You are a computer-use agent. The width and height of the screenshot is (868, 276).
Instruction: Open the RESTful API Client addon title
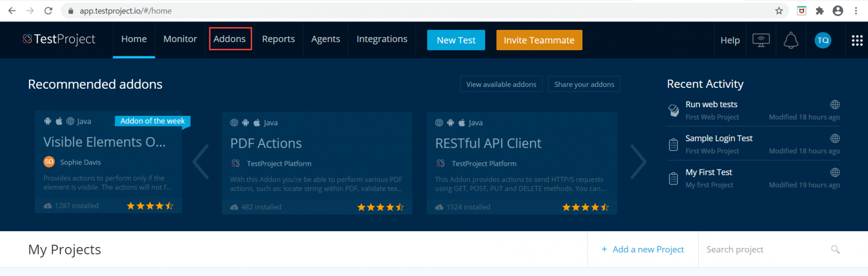point(488,143)
